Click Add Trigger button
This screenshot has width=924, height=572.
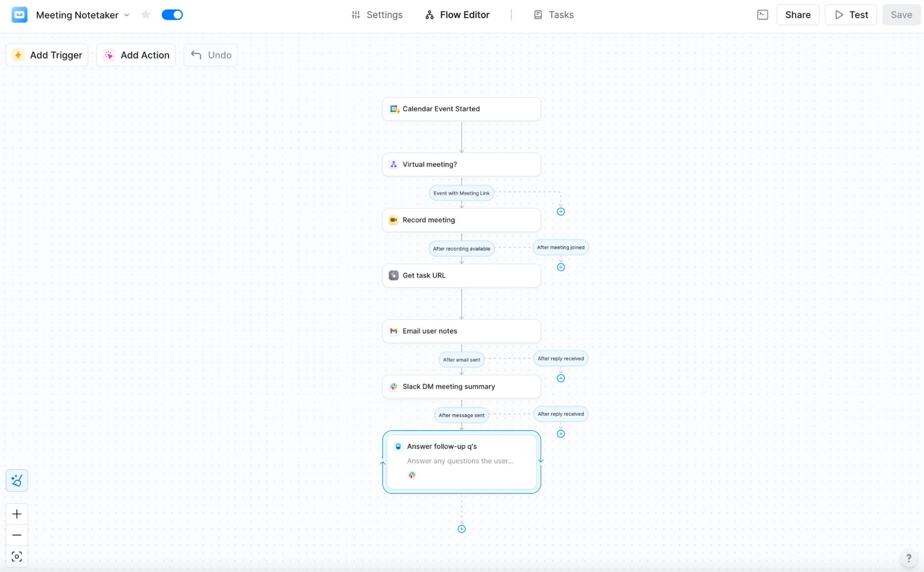coord(47,55)
